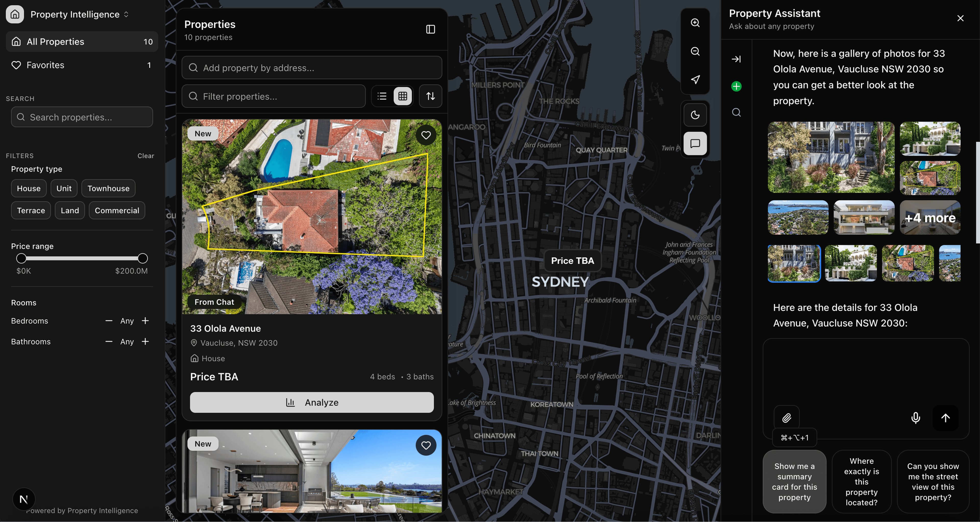Zoom in on the map
The image size is (980, 522).
coord(695,23)
